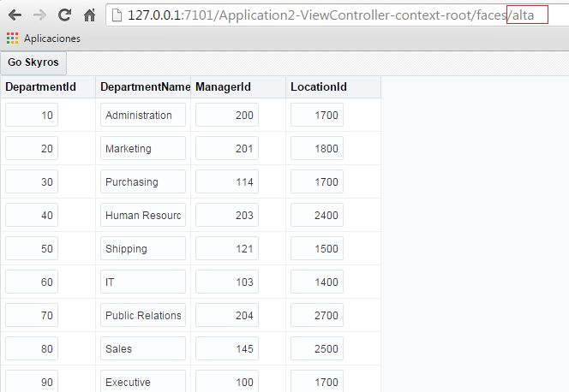
Task: Select the ManagerId column header
Action: [x=223, y=86]
